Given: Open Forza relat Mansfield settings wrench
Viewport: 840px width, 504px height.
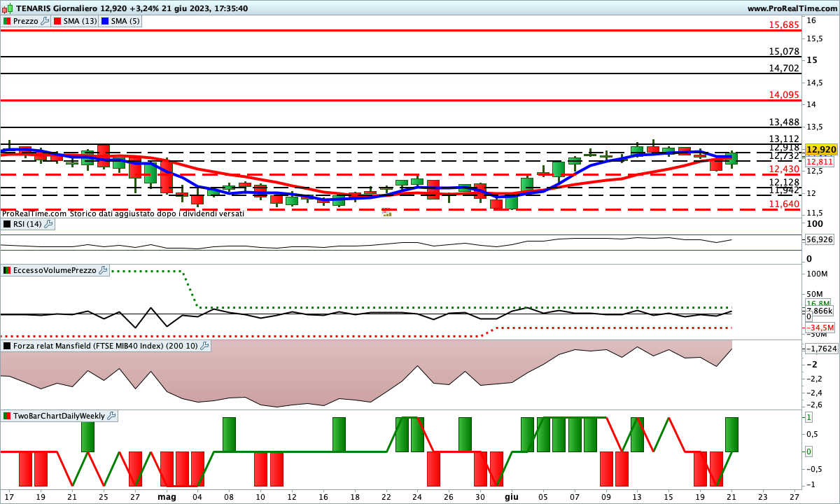Looking at the screenshot, I should 204,345.
